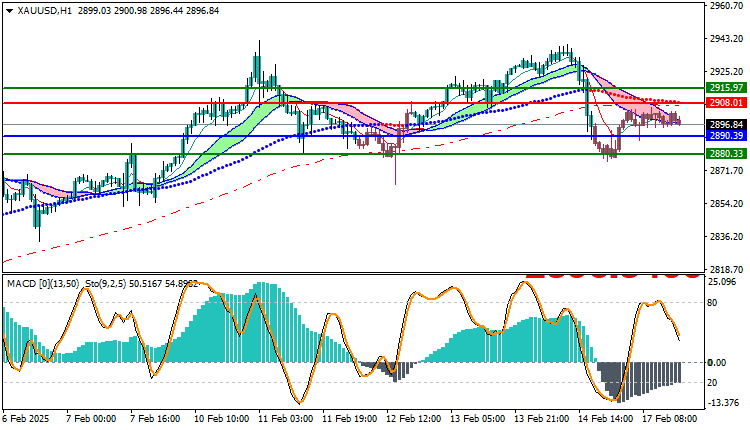Select the 2854.20 price scale value
Screen dimensions: 750x430
coord(727,204)
